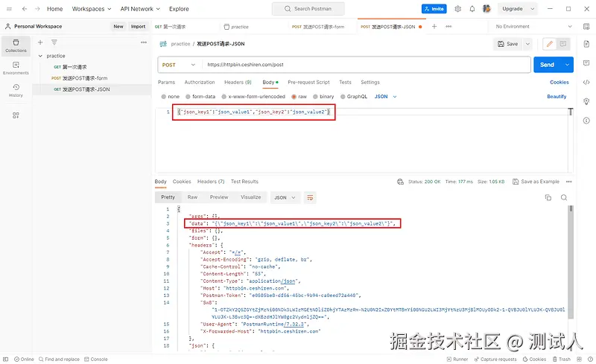Toggle response line wrap icon

point(310,197)
